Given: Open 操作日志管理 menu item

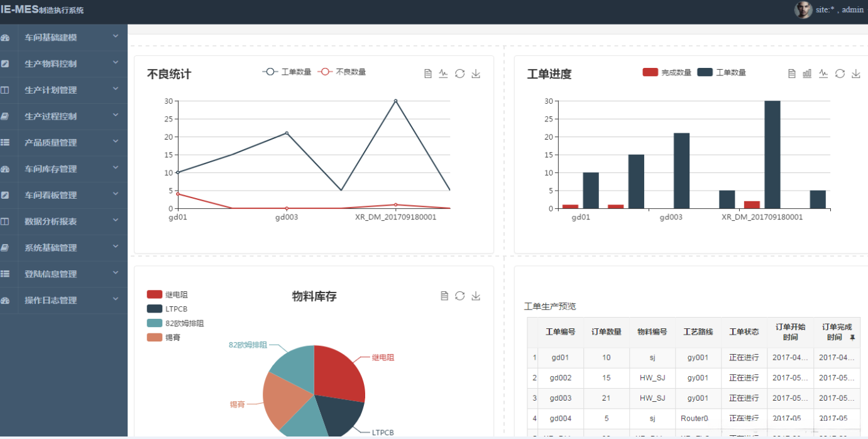Looking at the screenshot, I should pyautogui.click(x=63, y=301).
